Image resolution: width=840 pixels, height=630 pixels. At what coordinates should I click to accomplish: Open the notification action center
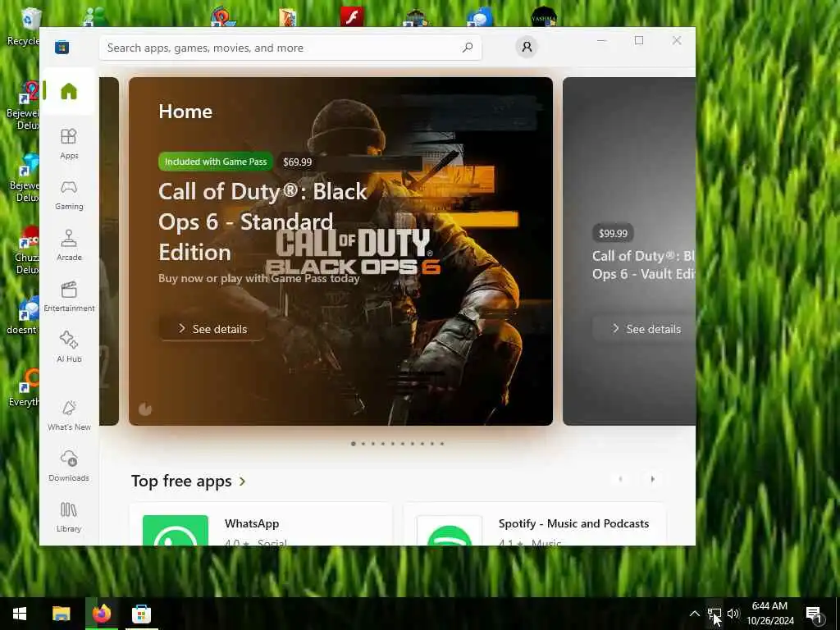[x=815, y=614]
